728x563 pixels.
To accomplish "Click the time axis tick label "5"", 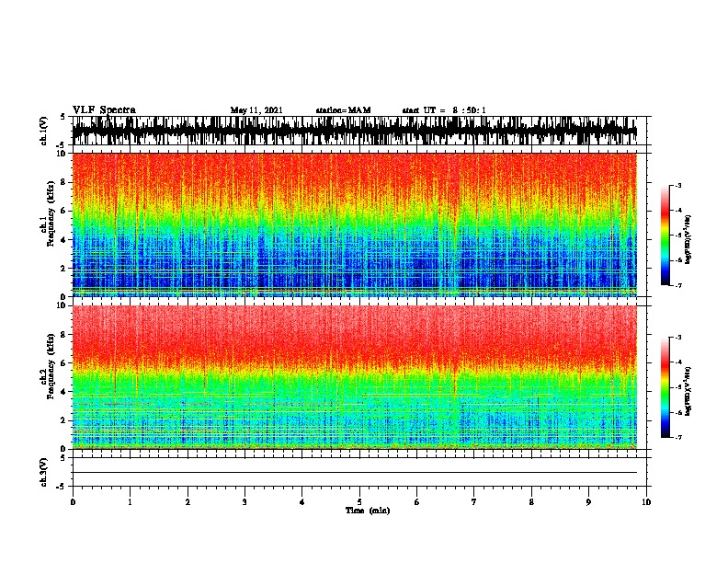I will coord(359,502).
